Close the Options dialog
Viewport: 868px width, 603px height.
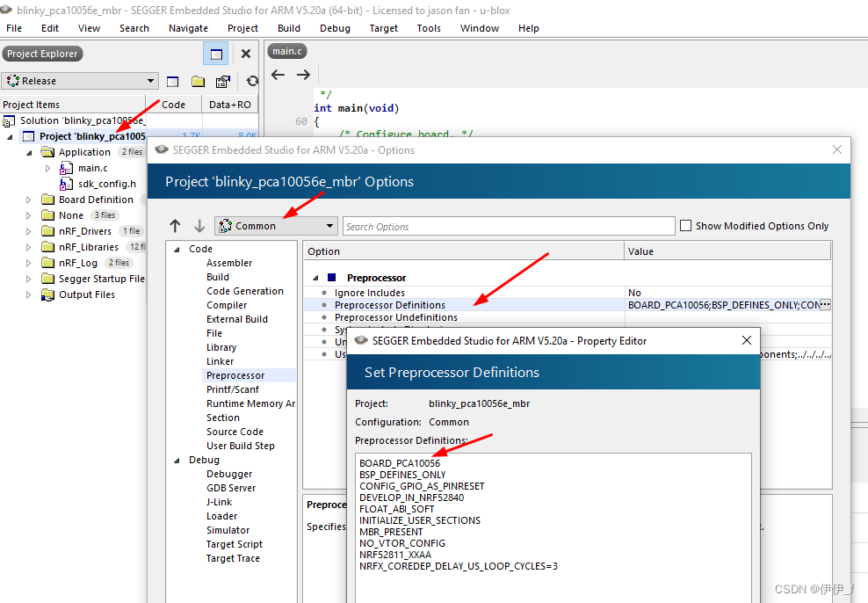pyautogui.click(x=837, y=149)
